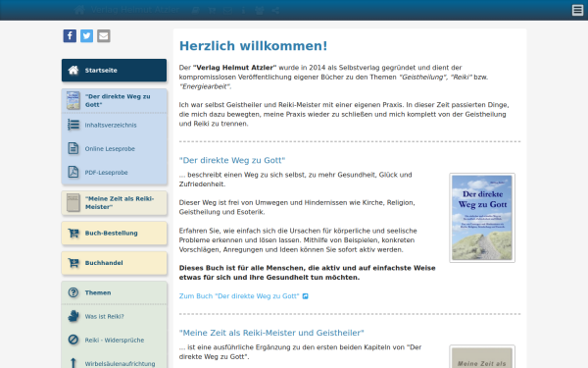The image size is (588, 368).
Task: Open Online Leseprobe
Action: (114, 149)
